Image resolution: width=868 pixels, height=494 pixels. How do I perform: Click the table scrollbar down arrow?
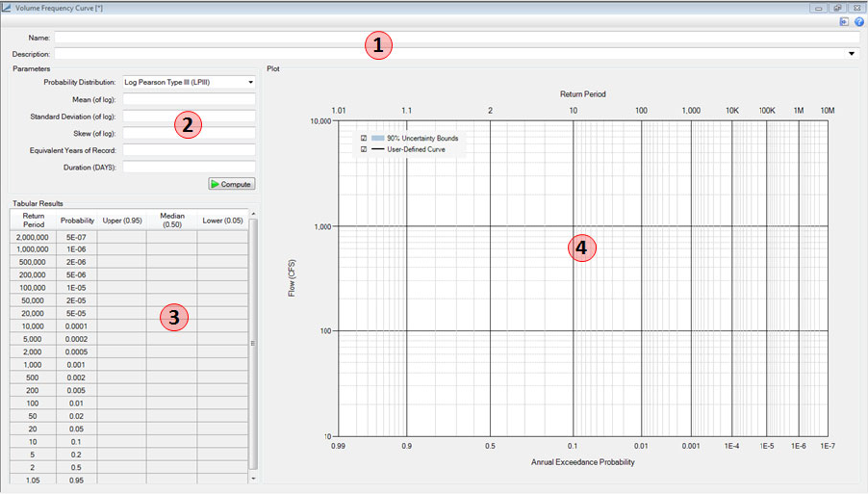click(253, 478)
